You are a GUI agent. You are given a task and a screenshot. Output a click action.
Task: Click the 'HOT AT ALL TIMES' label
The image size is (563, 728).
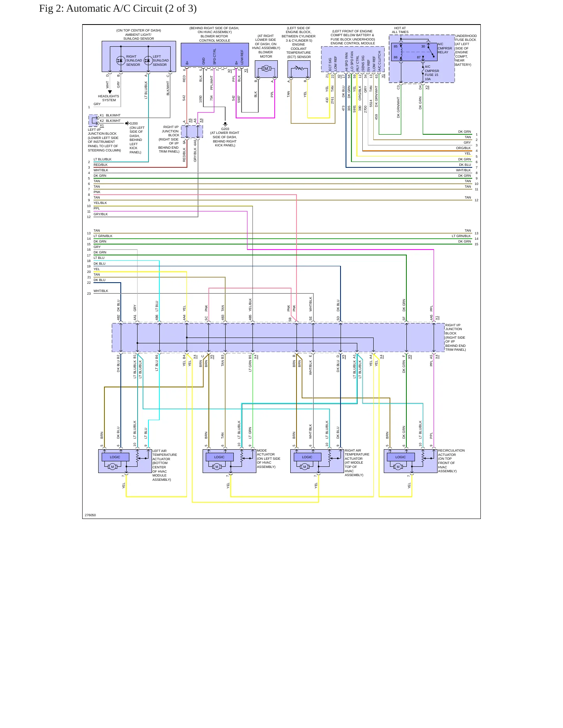pyautogui.click(x=400, y=30)
